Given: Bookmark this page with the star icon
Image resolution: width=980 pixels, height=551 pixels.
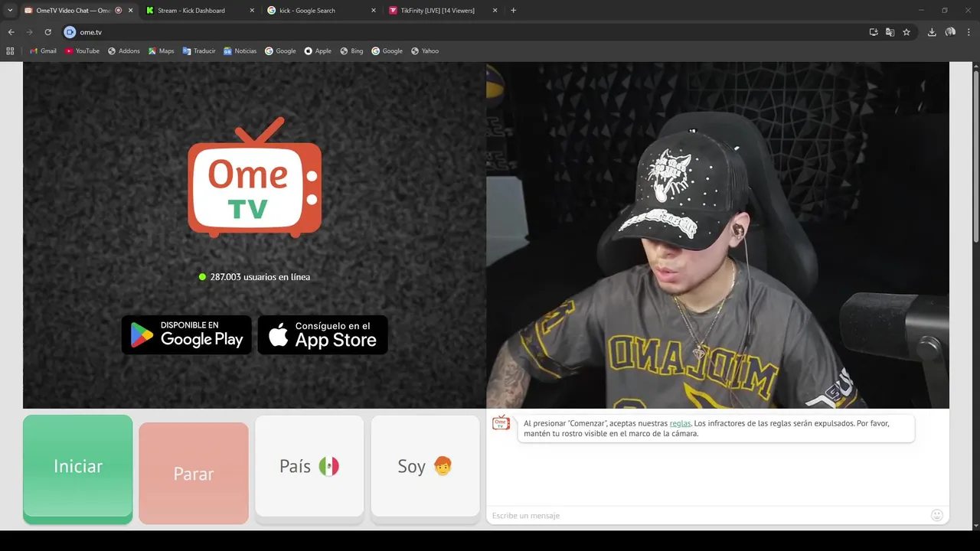Looking at the screenshot, I should 906,32.
